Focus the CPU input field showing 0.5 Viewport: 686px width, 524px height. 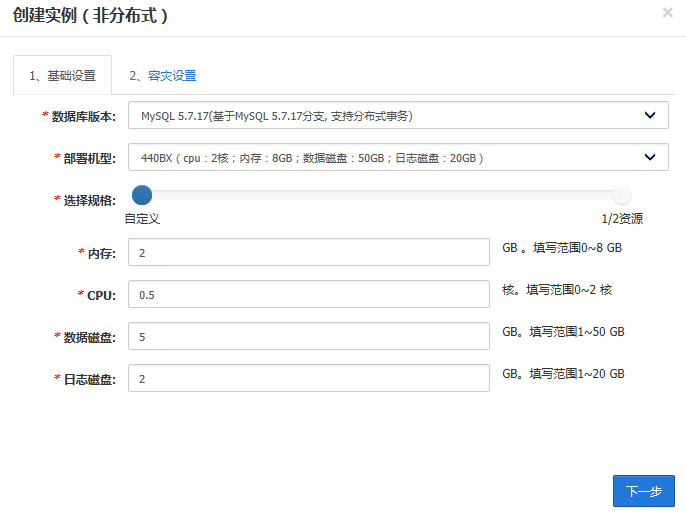pos(309,294)
